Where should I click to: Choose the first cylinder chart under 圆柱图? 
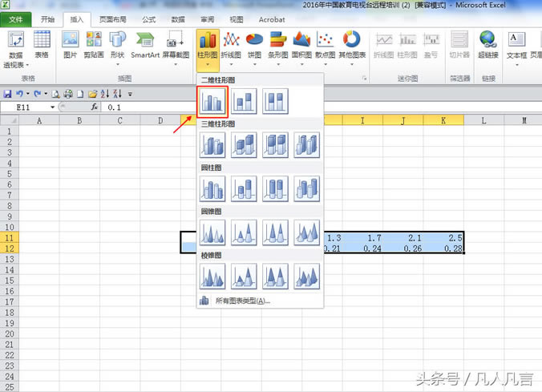click(213, 188)
